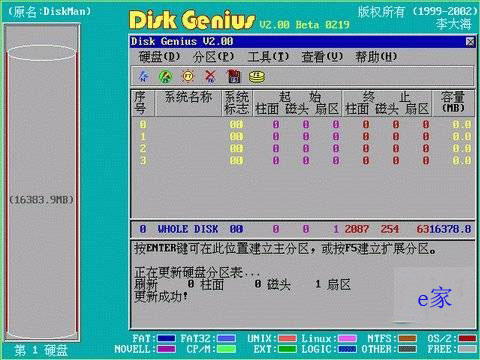Image resolution: width=480 pixels, height=360 pixels.
Task: Select the WHOLE DISK entry row
Action: coord(302,229)
